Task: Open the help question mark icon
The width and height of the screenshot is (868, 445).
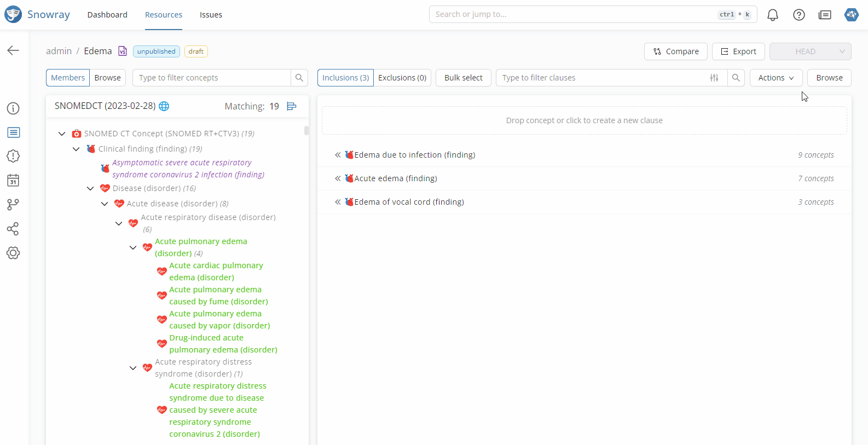Action: (798, 15)
